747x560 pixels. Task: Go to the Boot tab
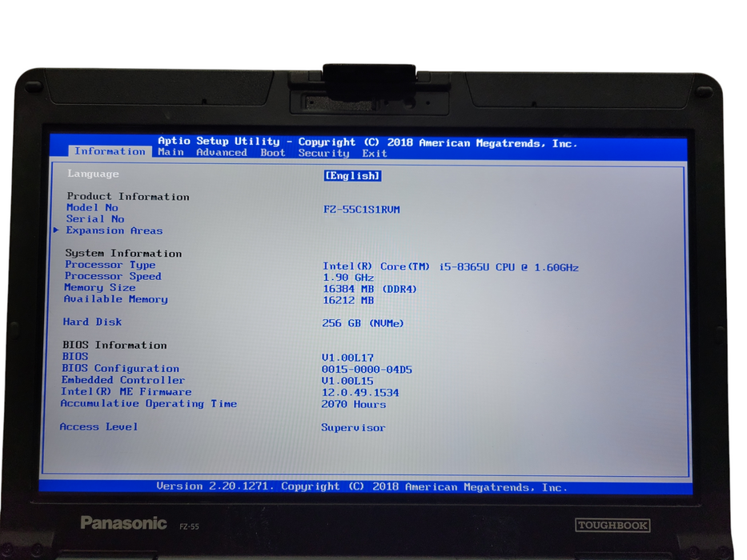pyautogui.click(x=272, y=153)
